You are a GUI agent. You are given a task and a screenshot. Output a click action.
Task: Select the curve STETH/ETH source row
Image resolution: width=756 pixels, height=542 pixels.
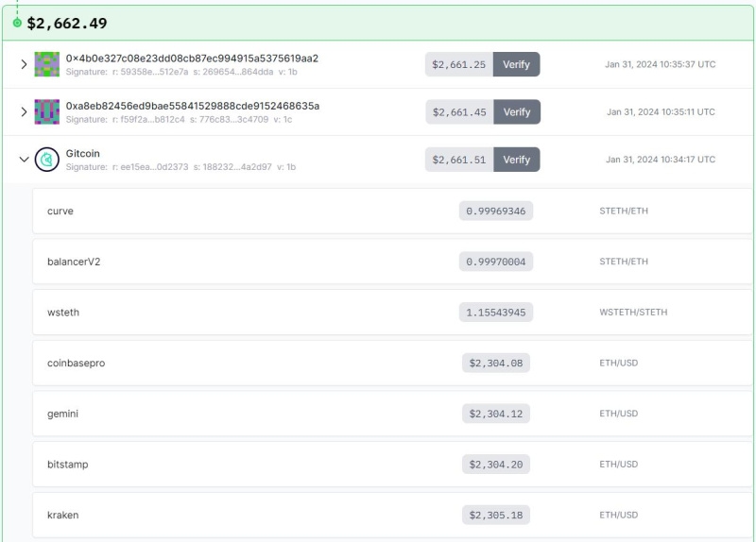click(392, 211)
